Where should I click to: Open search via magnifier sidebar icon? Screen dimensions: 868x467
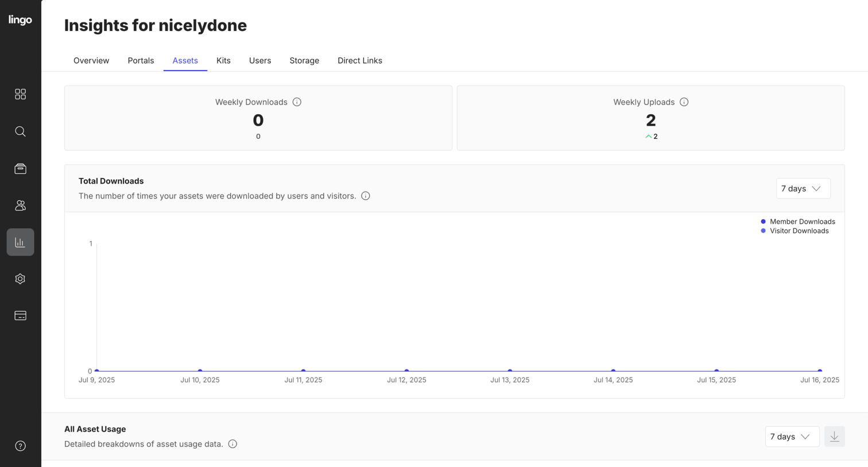(20, 131)
